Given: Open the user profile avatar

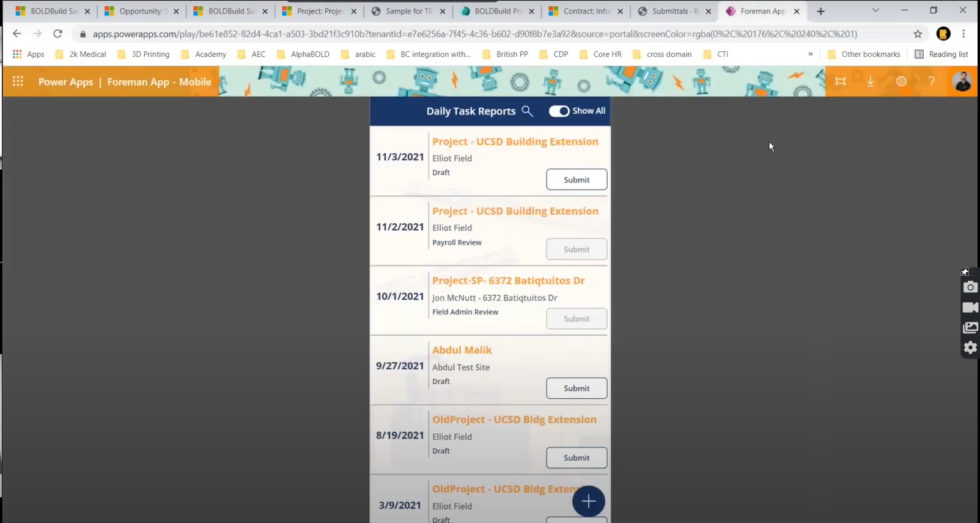Looking at the screenshot, I should [x=962, y=81].
